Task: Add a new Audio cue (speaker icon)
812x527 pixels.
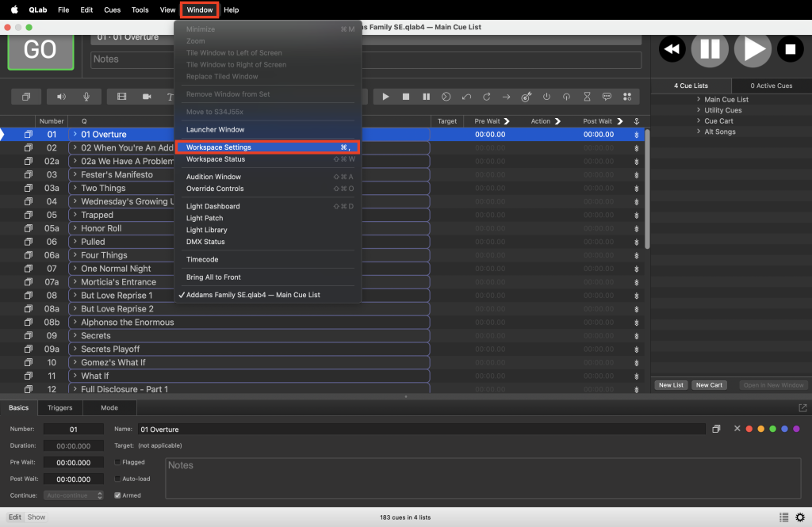Action: [61, 97]
